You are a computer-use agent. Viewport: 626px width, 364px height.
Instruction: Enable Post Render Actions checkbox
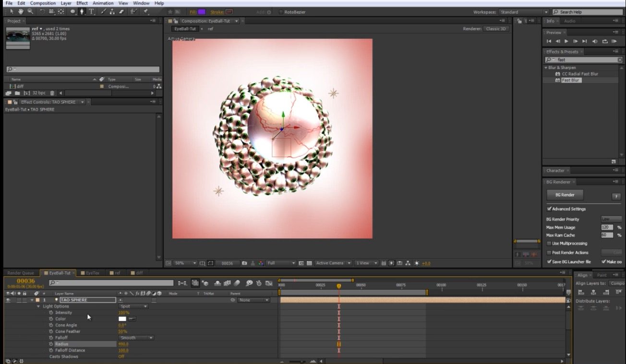(x=549, y=253)
